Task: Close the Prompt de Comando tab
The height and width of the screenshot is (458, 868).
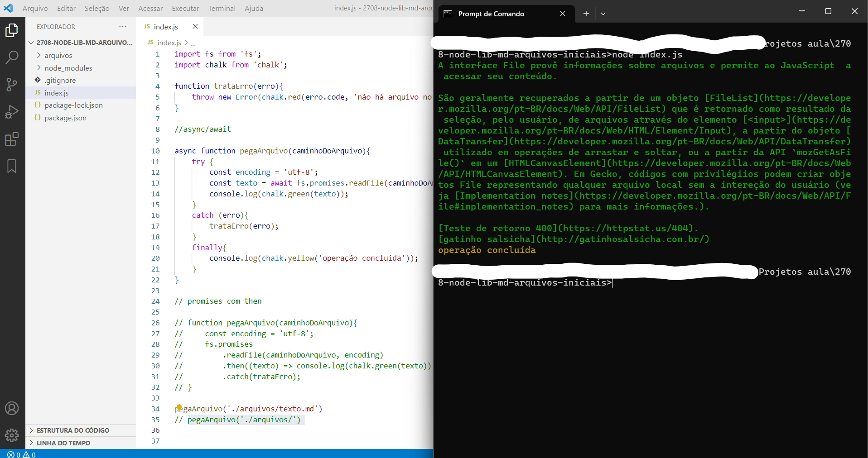Action: (x=563, y=14)
